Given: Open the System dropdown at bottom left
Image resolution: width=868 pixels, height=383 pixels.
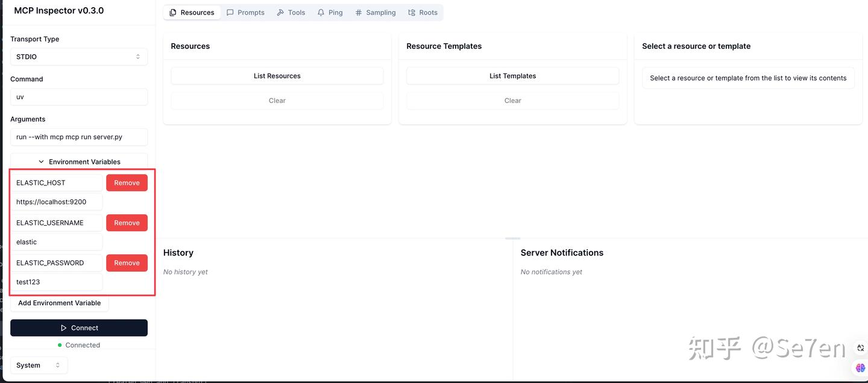Looking at the screenshot, I should pyautogui.click(x=39, y=365).
